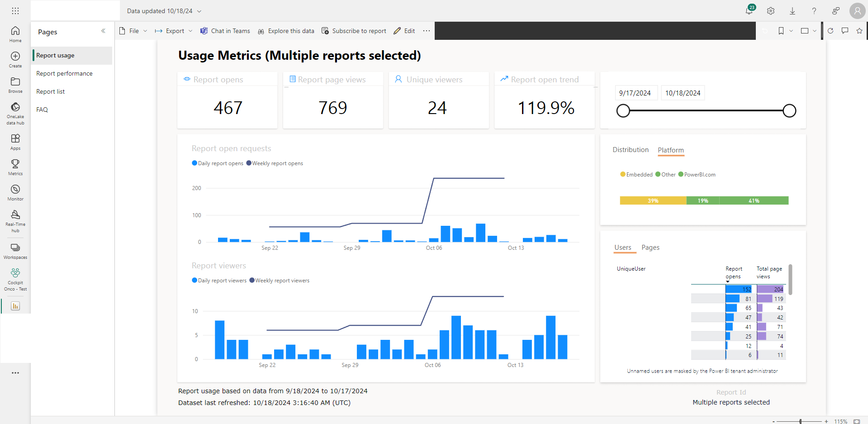Image resolution: width=868 pixels, height=424 pixels.
Task: Switch to the Pages tab
Action: coord(650,248)
